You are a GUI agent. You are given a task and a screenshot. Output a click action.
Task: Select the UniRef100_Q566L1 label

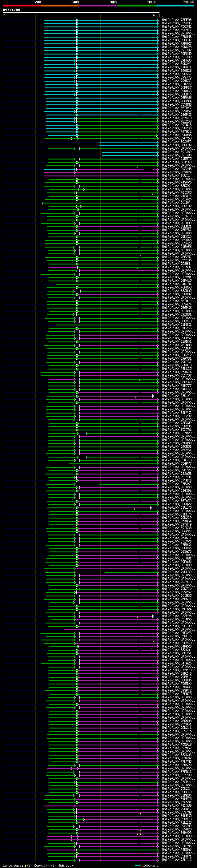pyautogui.click(x=177, y=599)
